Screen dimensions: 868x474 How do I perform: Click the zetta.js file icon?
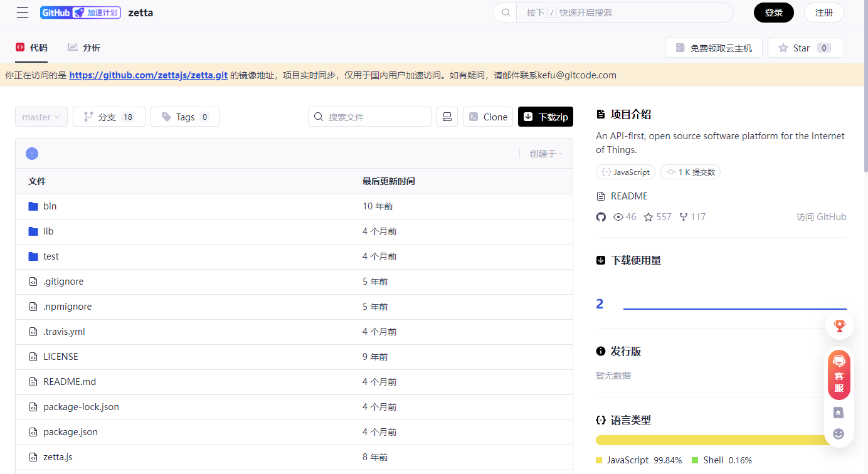tap(33, 457)
